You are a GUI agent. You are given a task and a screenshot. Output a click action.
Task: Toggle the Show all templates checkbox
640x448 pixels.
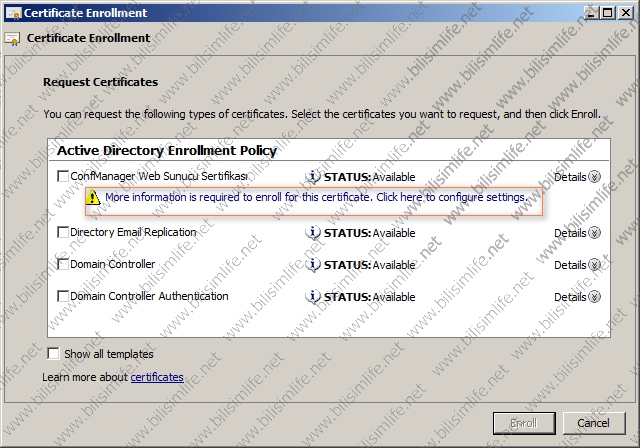click(53, 353)
